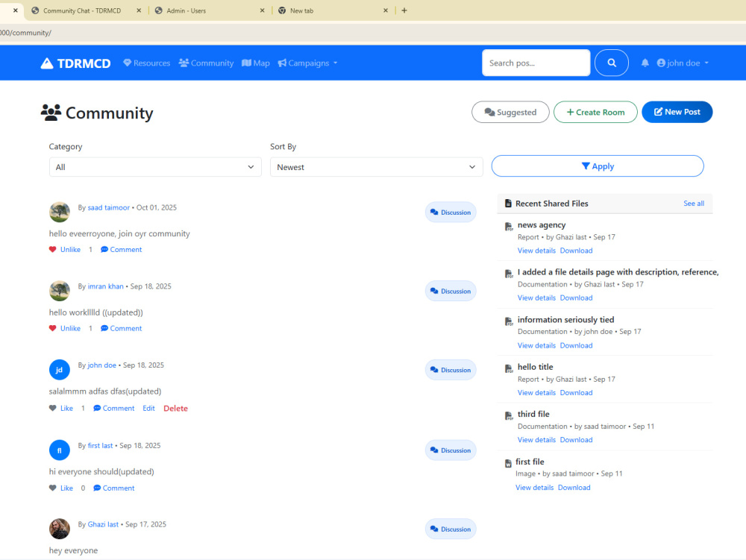Click the red heart on imran khan's post
The image size is (746, 560).
pos(53,329)
